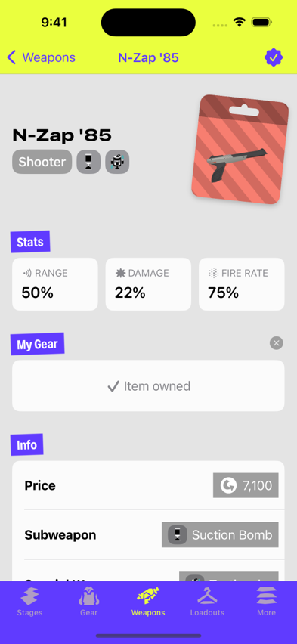Tap the 7,100 price coin badge
Viewport: 297px width, 644px height.
246,485
